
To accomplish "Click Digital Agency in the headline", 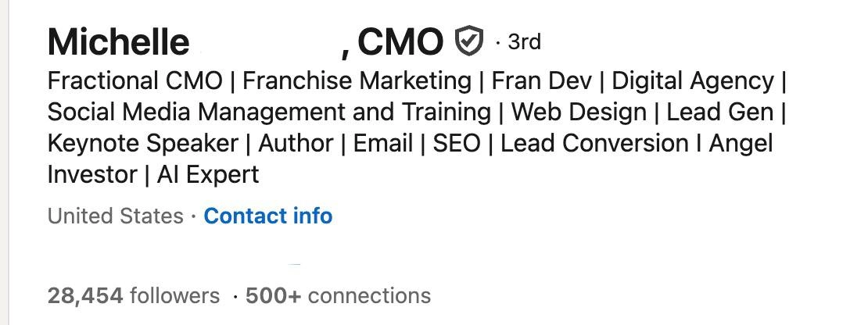I will tap(693, 81).
